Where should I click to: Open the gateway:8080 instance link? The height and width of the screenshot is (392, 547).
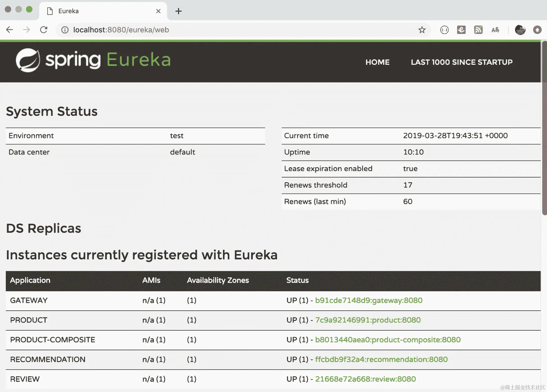point(369,300)
